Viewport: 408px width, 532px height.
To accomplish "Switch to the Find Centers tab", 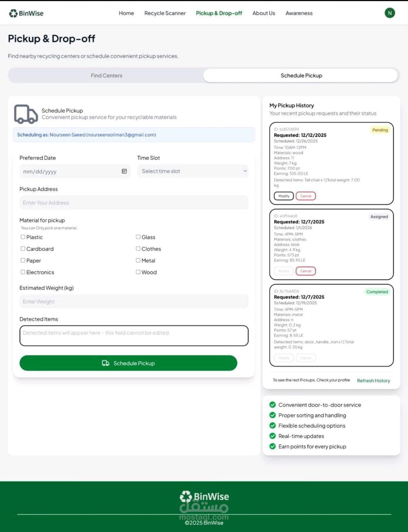I will click(x=106, y=76).
